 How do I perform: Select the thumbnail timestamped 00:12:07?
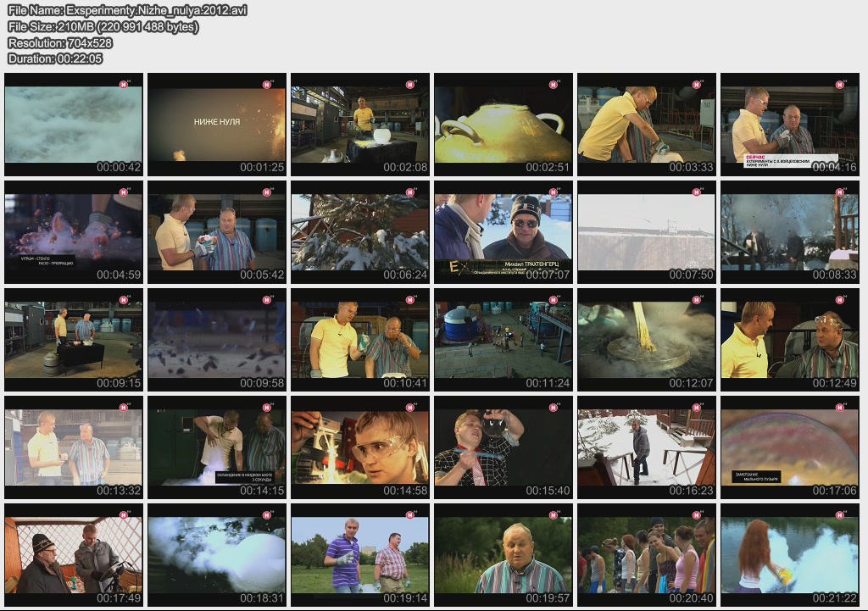(x=646, y=339)
